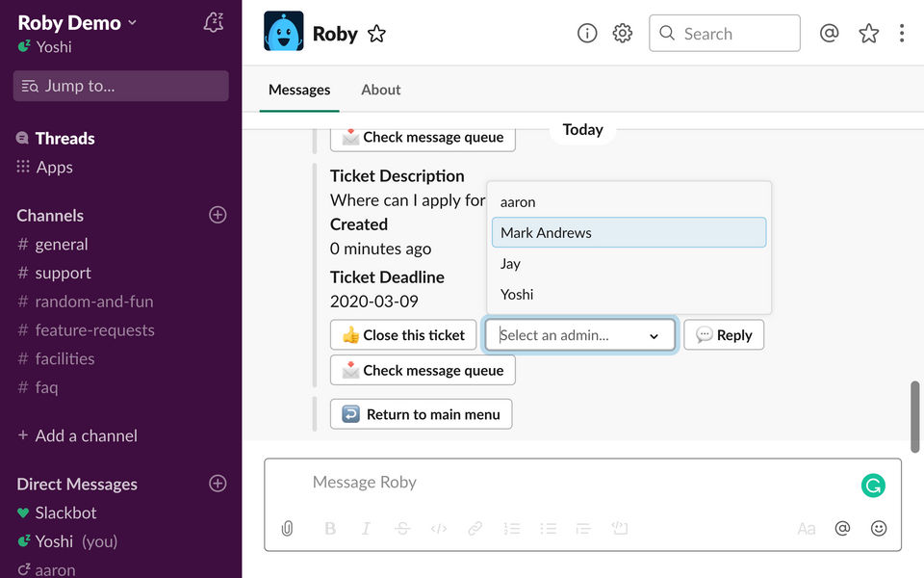The height and width of the screenshot is (578, 924).
Task: View mentions with the header @ icon
Action: (829, 33)
